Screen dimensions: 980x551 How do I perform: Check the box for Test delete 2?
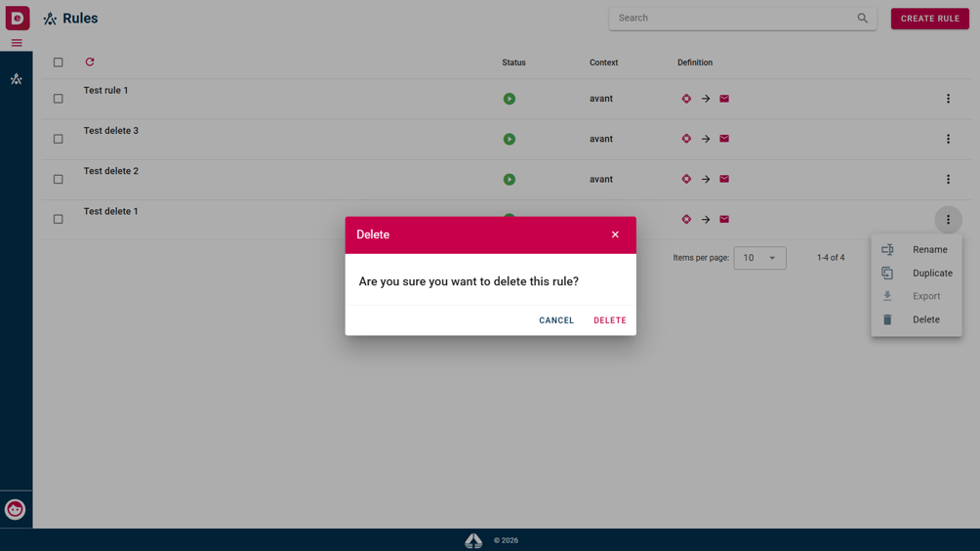click(59, 180)
